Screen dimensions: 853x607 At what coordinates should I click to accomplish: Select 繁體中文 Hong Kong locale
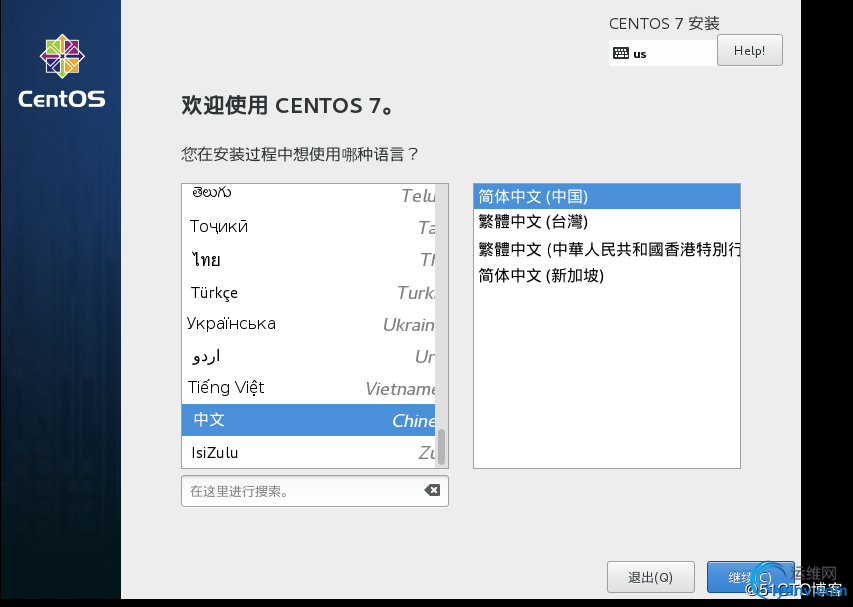607,249
